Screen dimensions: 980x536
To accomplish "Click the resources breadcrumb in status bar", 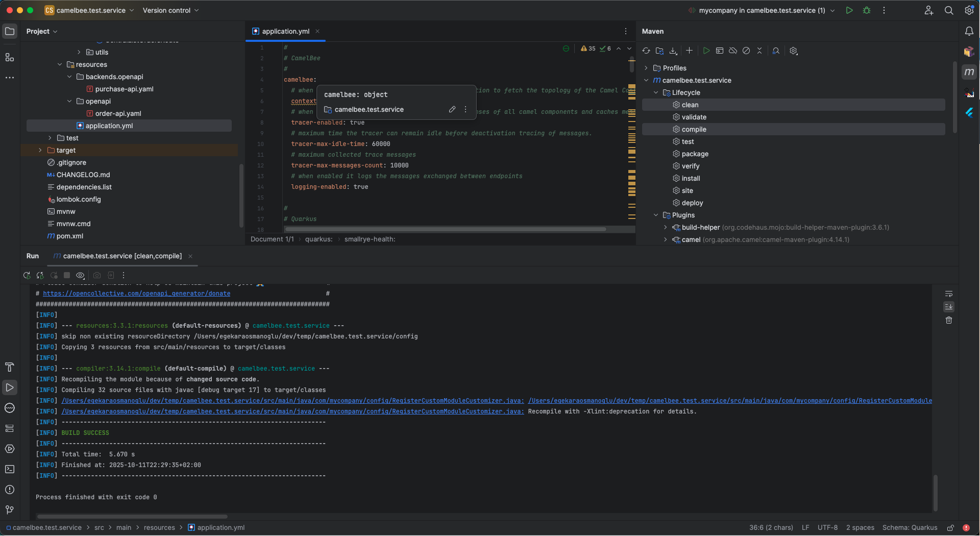I will pyautogui.click(x=159, y=528).
